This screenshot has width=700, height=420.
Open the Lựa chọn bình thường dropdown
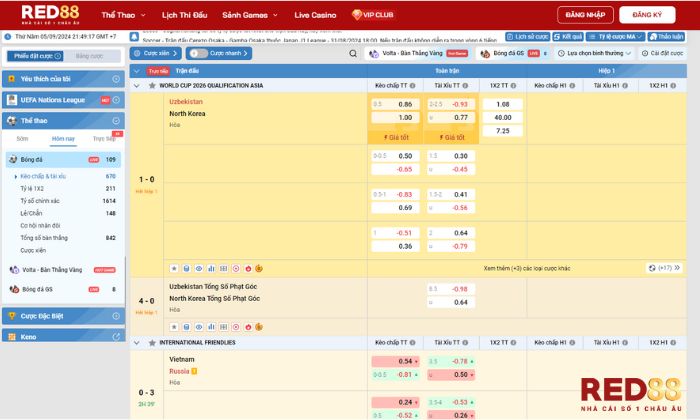tap(595, 53)
